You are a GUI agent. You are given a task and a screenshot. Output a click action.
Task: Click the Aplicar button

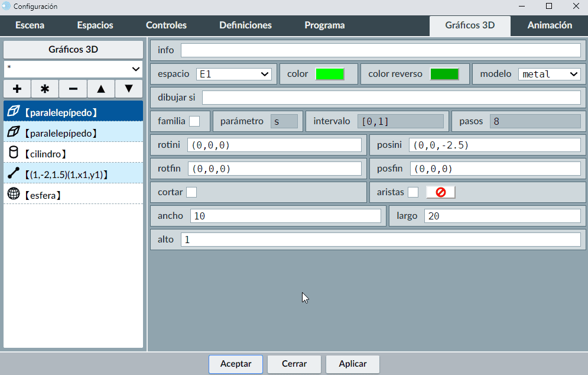352,364
